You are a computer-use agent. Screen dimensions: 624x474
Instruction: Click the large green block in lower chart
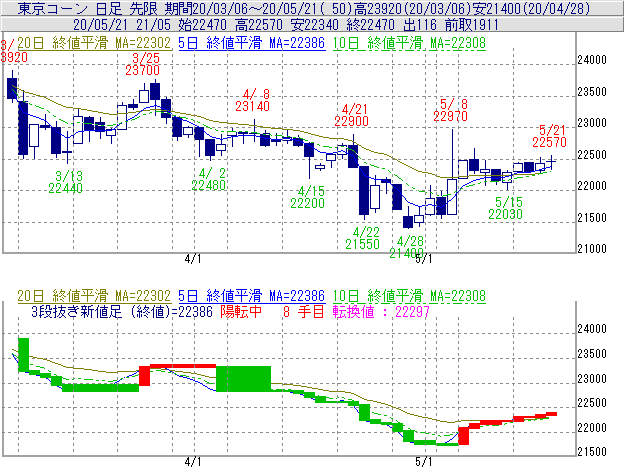tap(244, 378)
